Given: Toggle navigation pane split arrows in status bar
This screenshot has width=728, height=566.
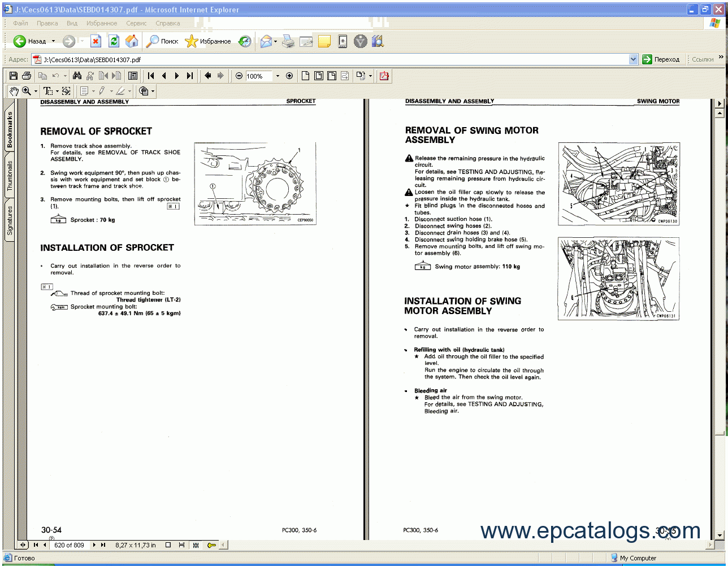Looking at the screenshot, I should point(23,545).
